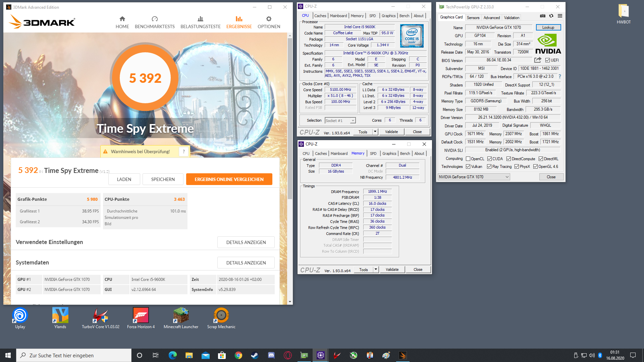The width and height of the screenshot is (644, 362).
Task: Switch to Sensors tab in GPU-Z
Action: (473, 18)
